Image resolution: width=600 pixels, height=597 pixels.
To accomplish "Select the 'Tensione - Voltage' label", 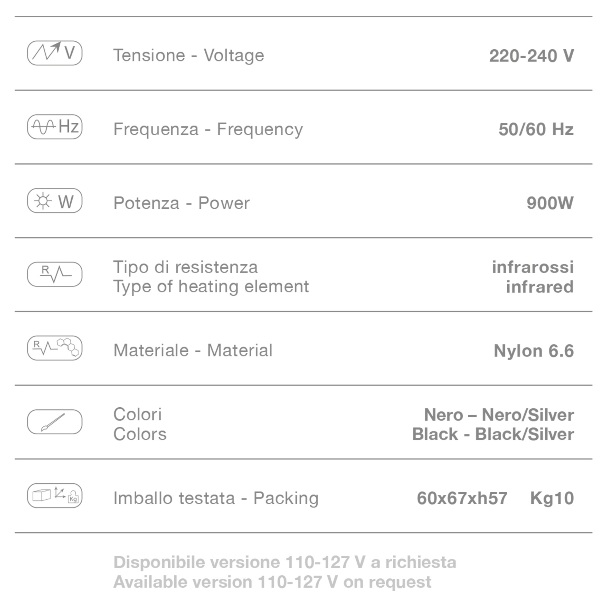I will tap(189, 56).
